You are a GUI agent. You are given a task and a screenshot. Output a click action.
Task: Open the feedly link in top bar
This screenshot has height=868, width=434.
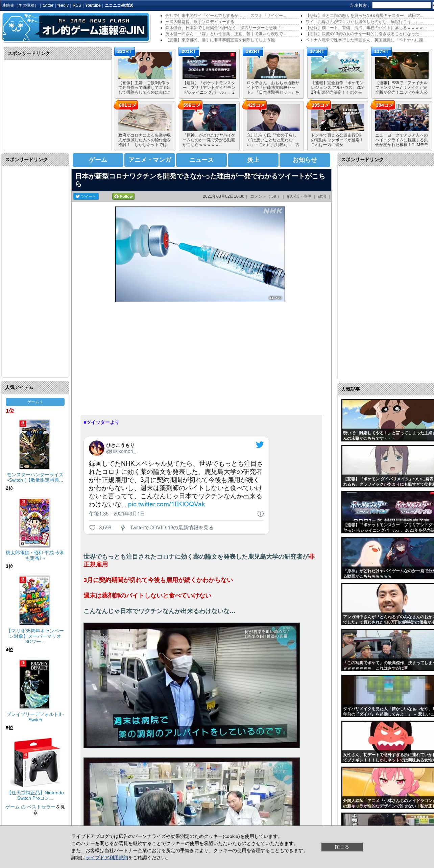(63, 5)
